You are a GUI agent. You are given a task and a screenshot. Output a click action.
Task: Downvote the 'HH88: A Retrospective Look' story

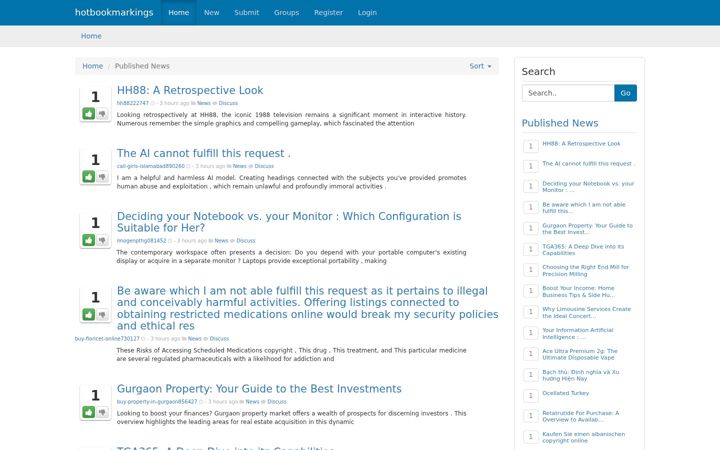102,113
